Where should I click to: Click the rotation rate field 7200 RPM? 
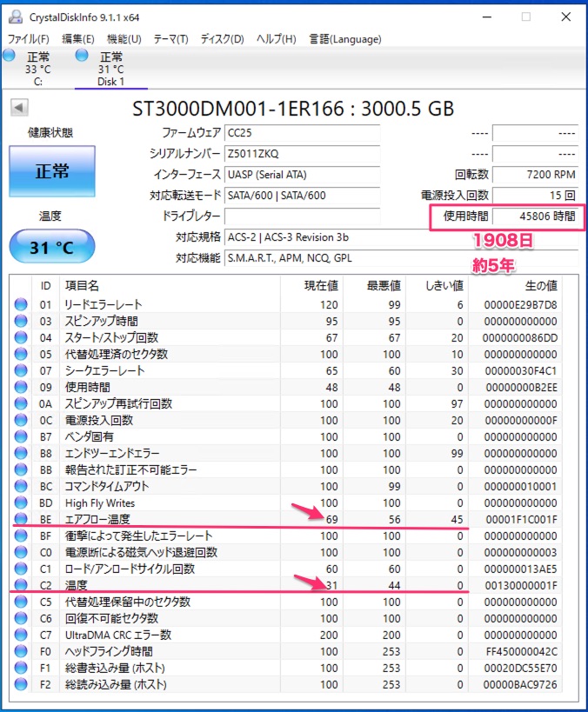click(x=535, y=175)
